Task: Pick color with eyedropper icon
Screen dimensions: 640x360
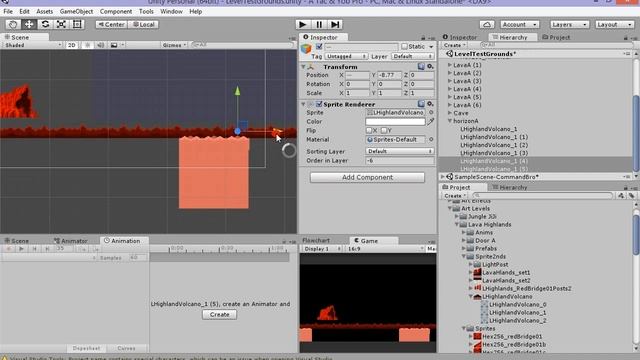Action: click(430, 121)
